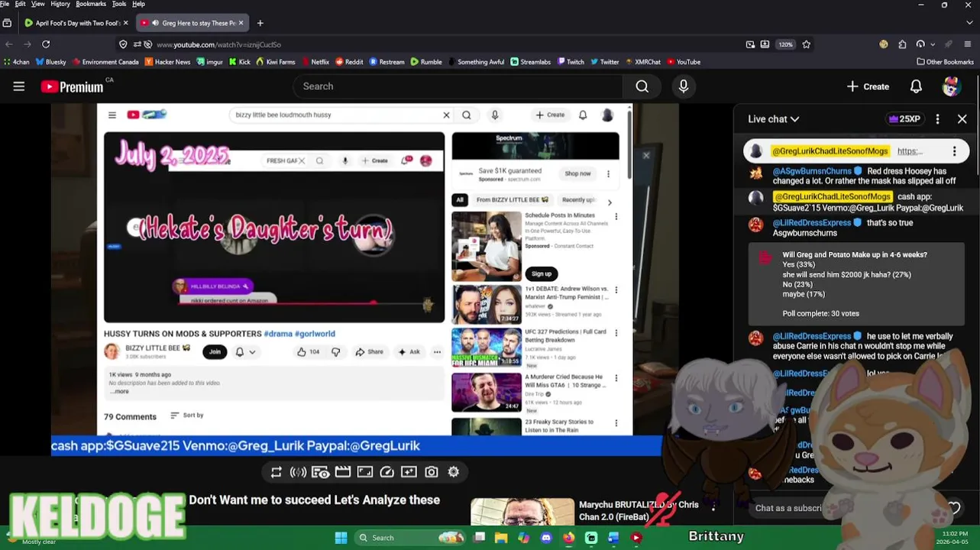Click the speedometer playback speed icon
The image size is (980, 550).
pos(387,472)
